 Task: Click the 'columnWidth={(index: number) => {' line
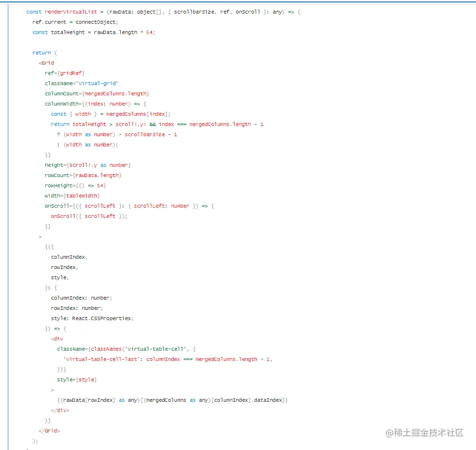point(95,104)
